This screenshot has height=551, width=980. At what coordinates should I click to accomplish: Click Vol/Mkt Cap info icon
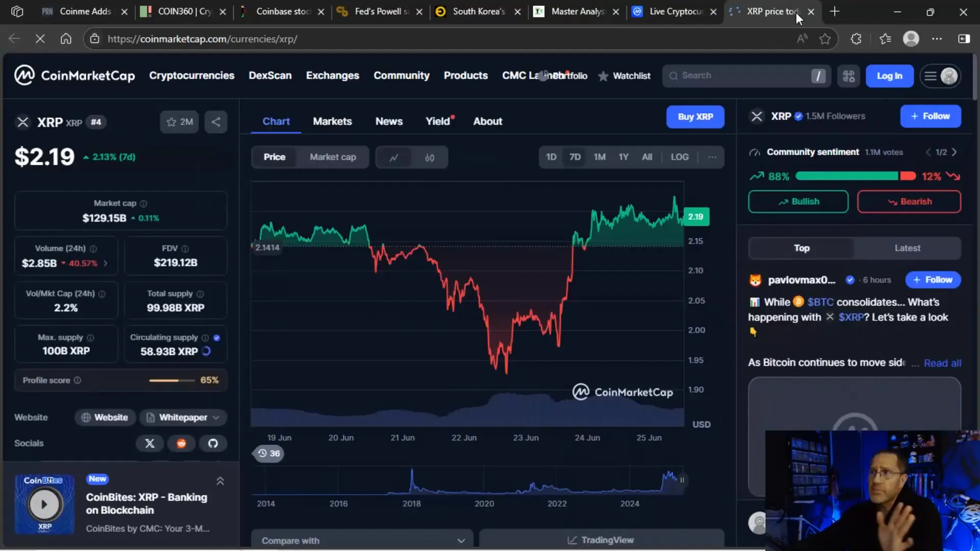click(x=102, y=294)
